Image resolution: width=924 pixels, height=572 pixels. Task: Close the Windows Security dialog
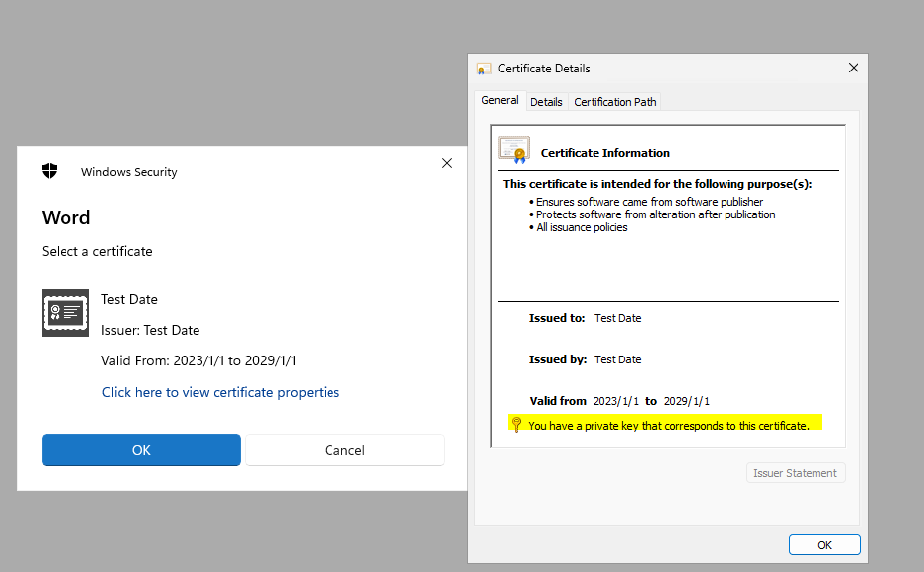[x=447, y=163]
